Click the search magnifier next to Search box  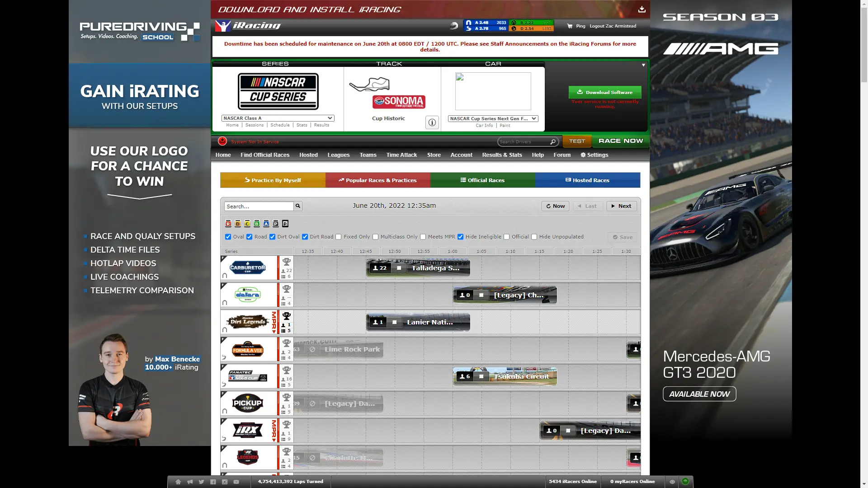coord(298,206)
